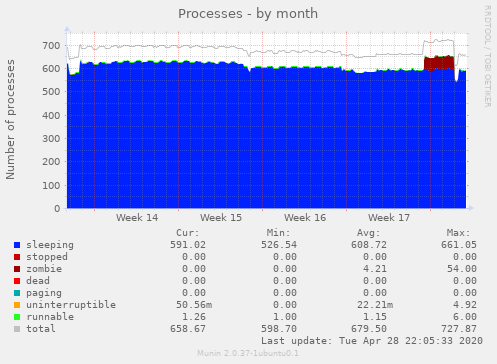The height and width of the screenshot is (364, 497).
Task: Click the Munin version footer text
Action: 248,353
